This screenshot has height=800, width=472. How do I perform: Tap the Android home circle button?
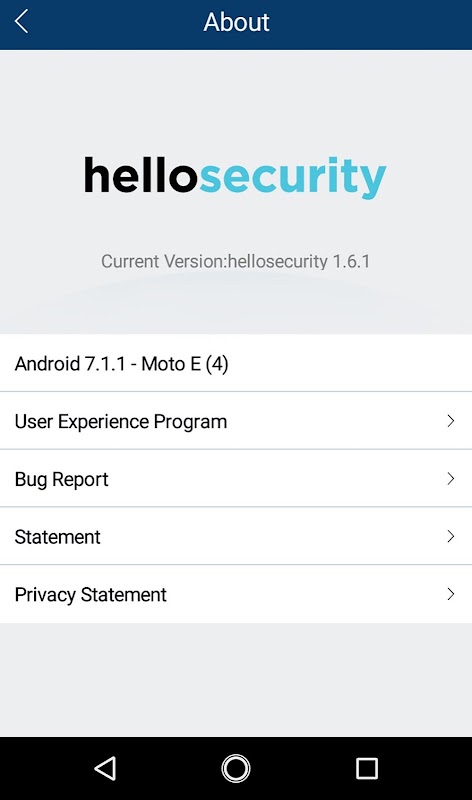(236, 768)
